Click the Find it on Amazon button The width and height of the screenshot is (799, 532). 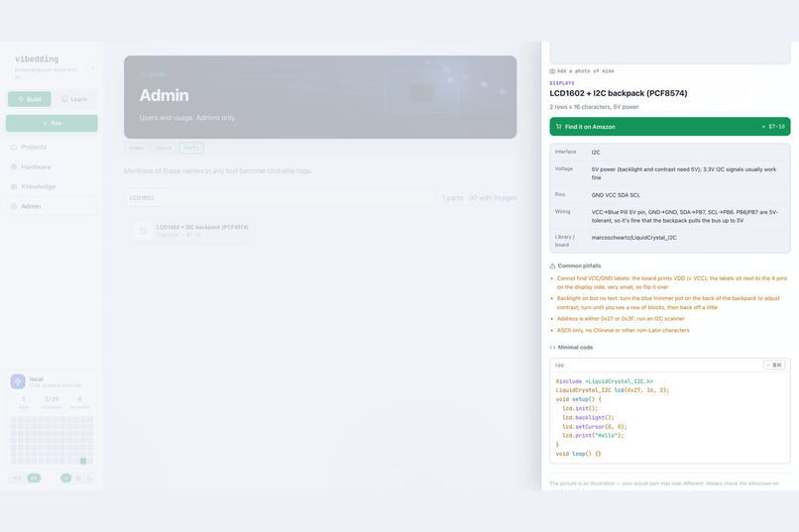(669, 126)
